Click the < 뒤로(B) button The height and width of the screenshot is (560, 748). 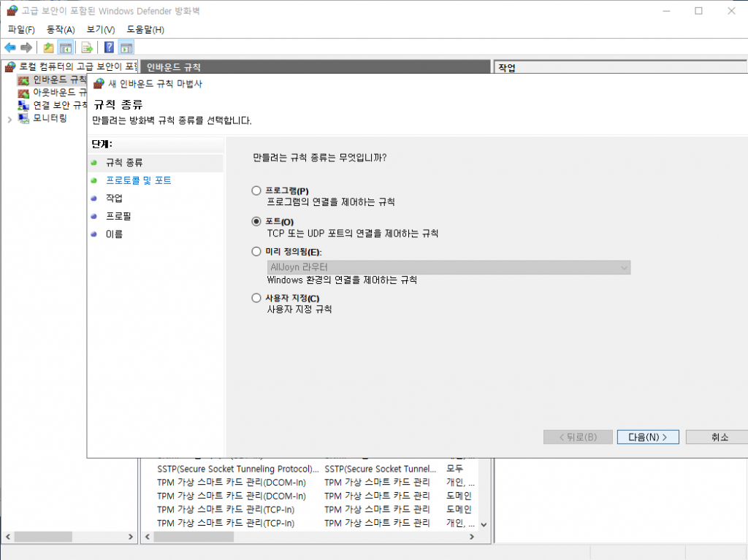pos(578,437)
